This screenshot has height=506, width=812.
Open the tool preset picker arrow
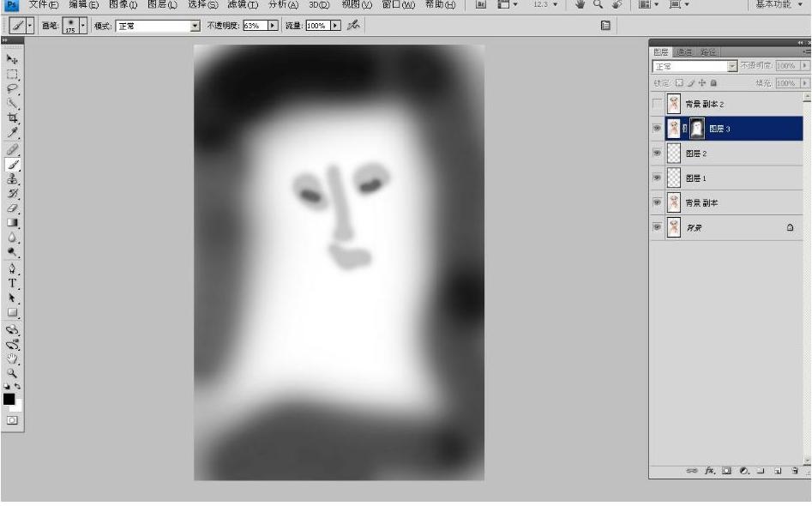coord(29,26)
